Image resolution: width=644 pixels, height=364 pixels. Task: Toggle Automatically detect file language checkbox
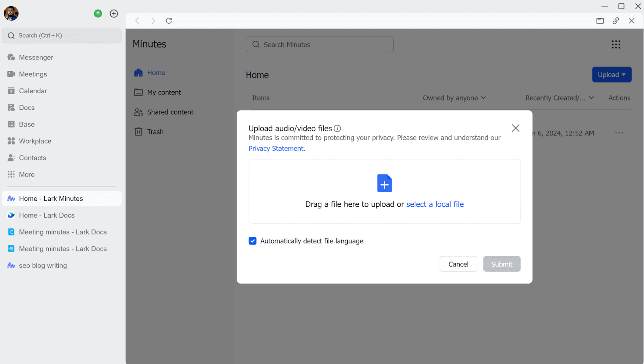click(x=253, y=241)
